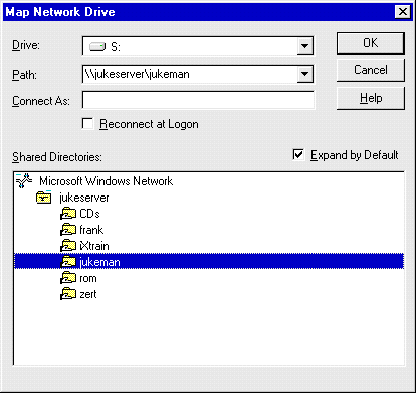
Task: Select the 'rom' share name
Action: [x=88, y=278]
